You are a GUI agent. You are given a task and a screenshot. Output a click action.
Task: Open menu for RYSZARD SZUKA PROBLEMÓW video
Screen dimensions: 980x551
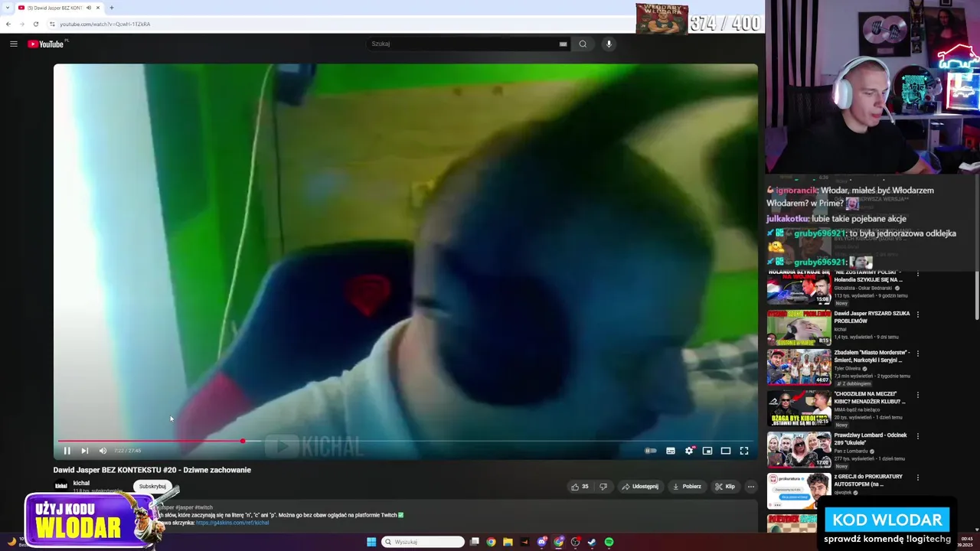[x=918, y=315]
